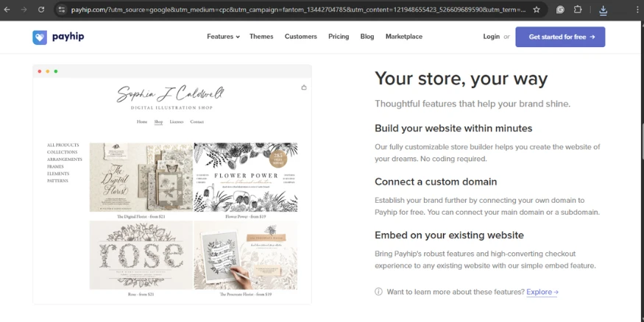Click 'The Procreate Florist - from $19' caption
Screen dimensions: 644x322
[x=246, y=294]
